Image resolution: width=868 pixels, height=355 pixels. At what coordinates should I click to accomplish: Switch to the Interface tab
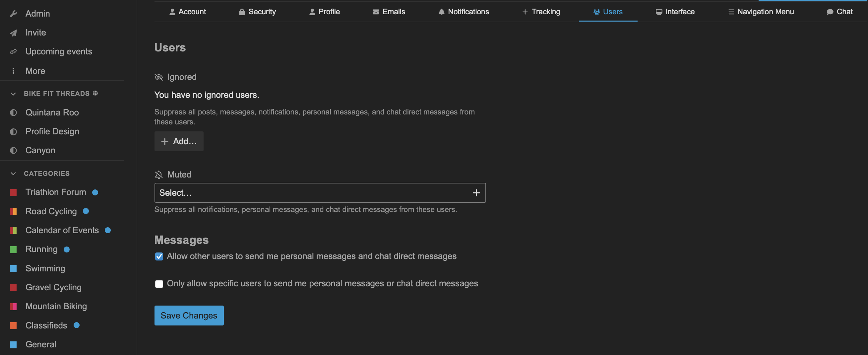coord(675,12)
